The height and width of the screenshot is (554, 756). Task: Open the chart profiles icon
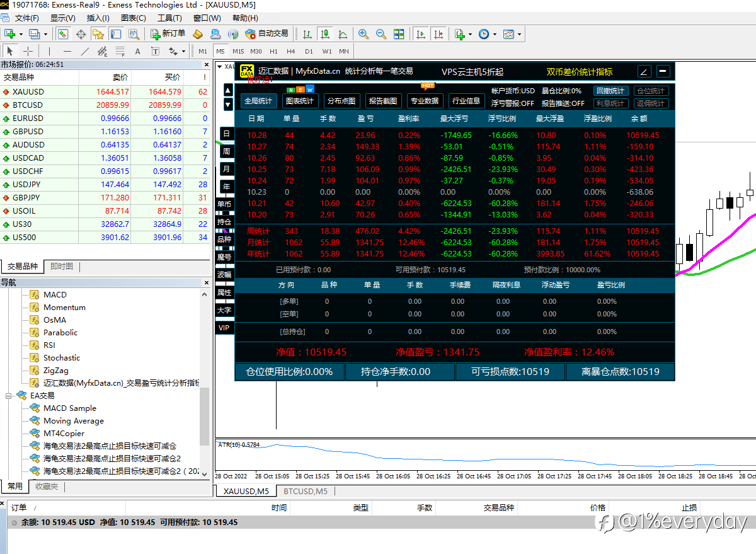(34, 33)
